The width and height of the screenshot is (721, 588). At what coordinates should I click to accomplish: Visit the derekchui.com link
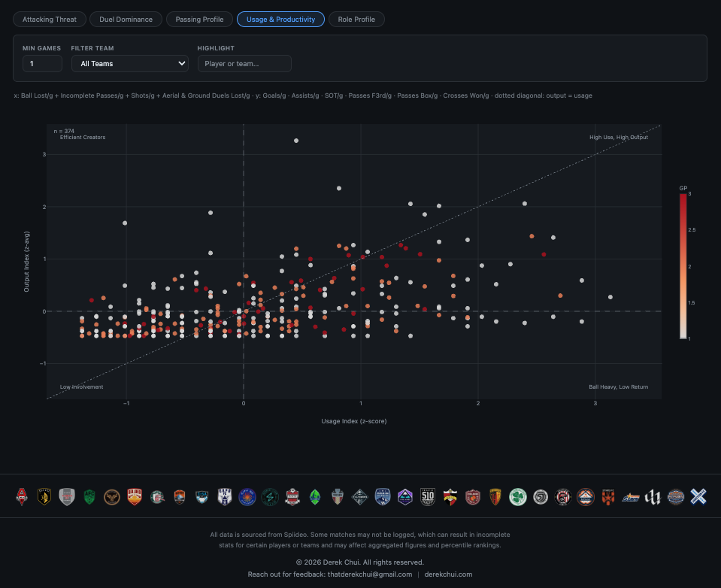pos(448,574)
